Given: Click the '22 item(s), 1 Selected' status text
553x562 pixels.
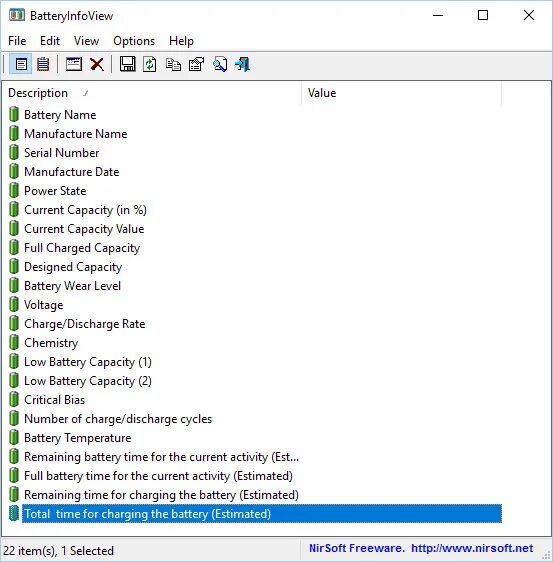Looking at the screenshot, I should pos(59,551).
